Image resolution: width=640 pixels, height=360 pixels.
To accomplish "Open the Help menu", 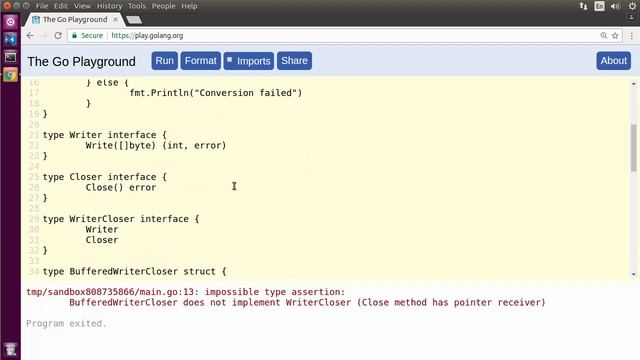I will click(x=189, y=6).
